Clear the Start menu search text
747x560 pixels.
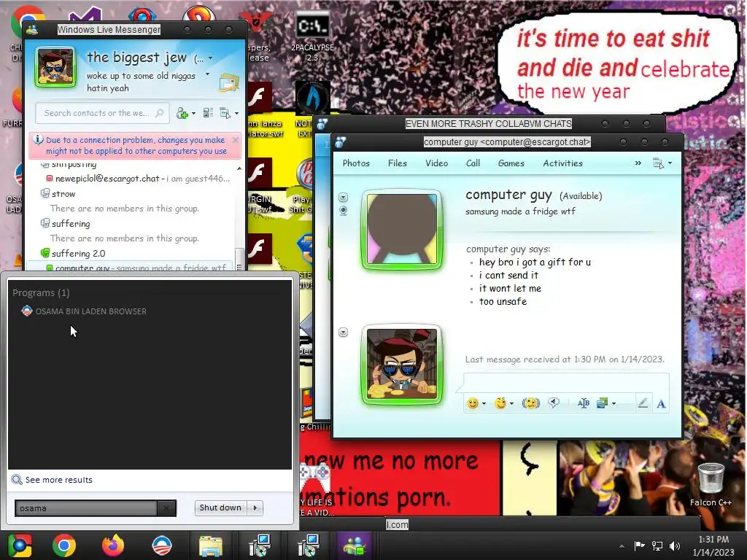coord(166,508)
